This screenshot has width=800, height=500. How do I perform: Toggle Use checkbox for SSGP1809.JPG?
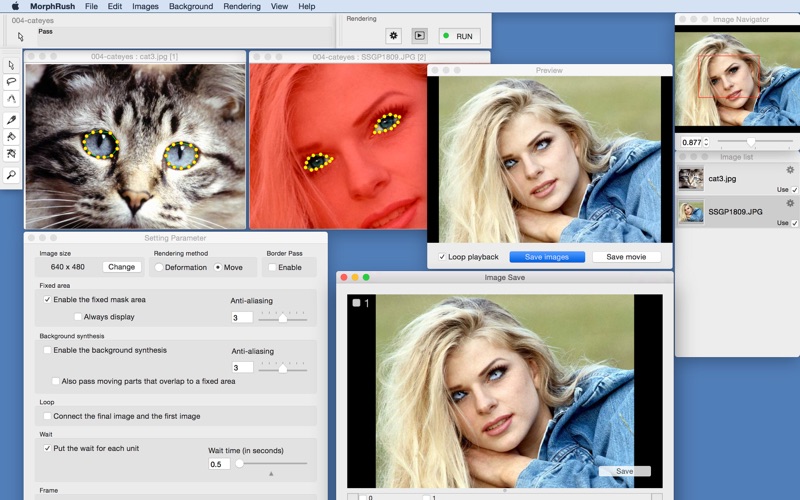794,223
